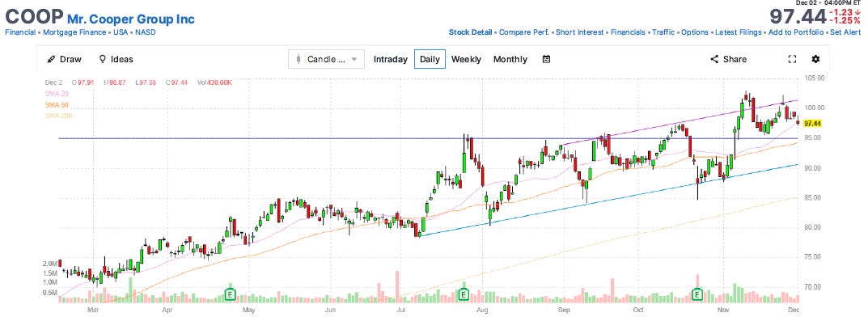This screenshot has width=868, height=317.
Task: Open the USA country link
Action: [121, 32]
